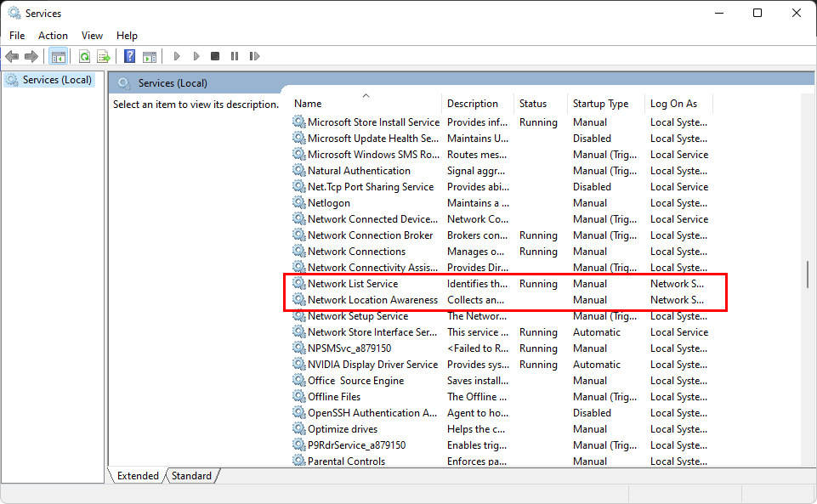
Task: Click the Restart Service toolbar icon
Action: (254, 56)
